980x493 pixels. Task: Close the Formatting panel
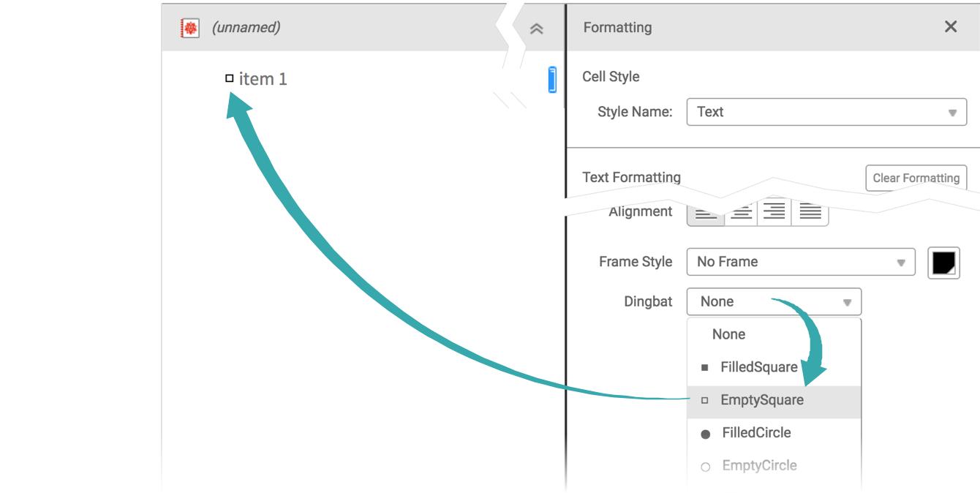point(950,27)
